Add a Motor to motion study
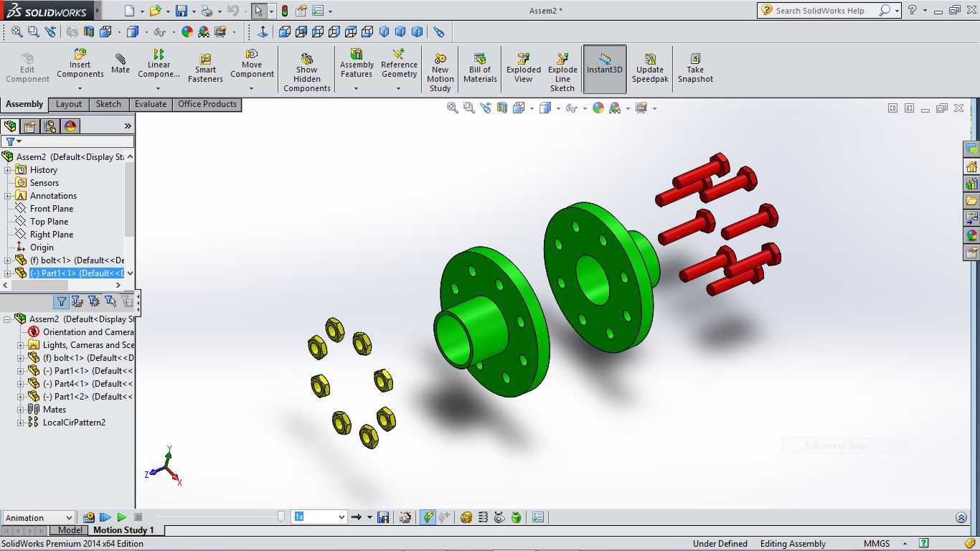980x551 pixels. click(466, 517)
